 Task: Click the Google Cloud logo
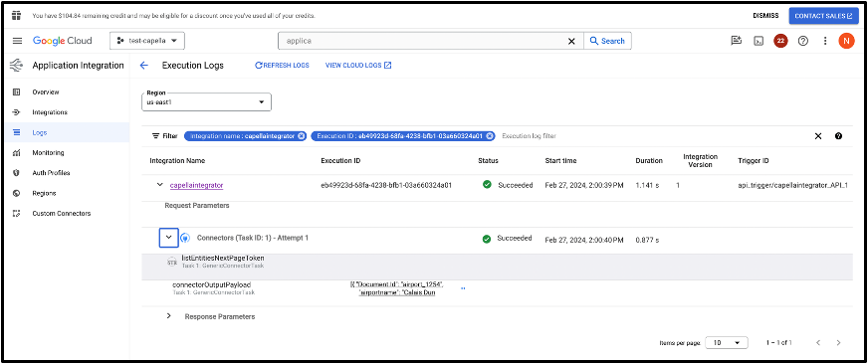tap(62, 41)
